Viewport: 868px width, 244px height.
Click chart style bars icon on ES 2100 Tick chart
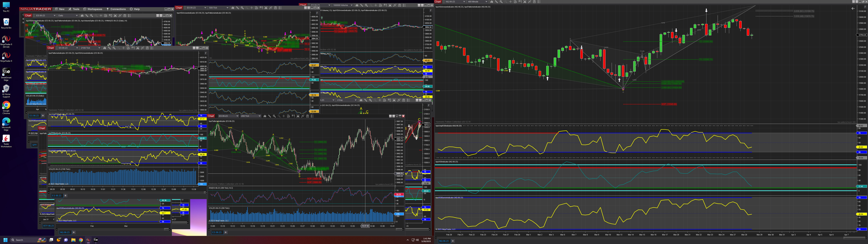point(104,48)
